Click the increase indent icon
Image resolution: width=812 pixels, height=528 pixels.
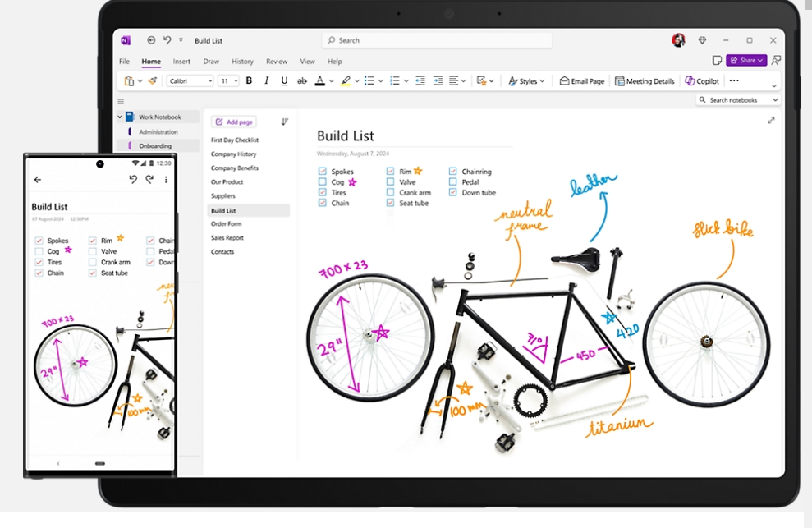[x=436, y=80]
